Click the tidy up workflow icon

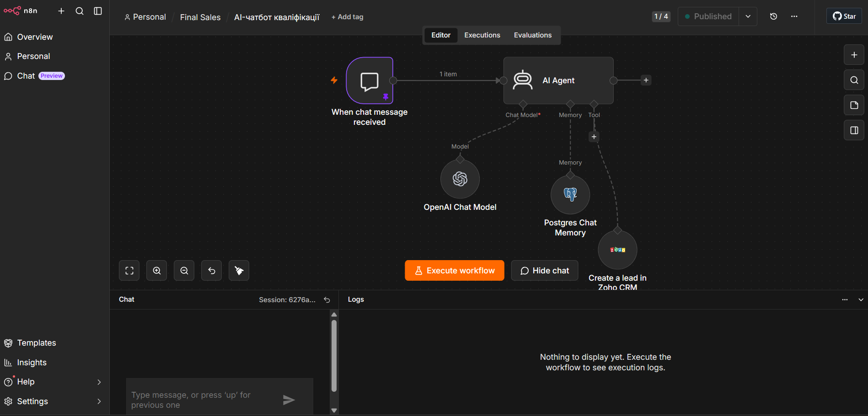click(x=239, y=271)
